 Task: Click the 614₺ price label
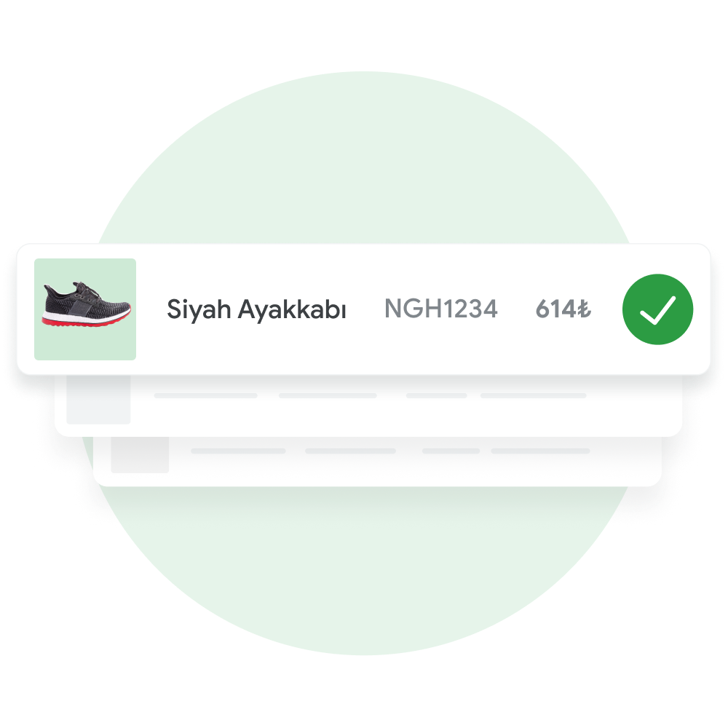pos(563,309)
